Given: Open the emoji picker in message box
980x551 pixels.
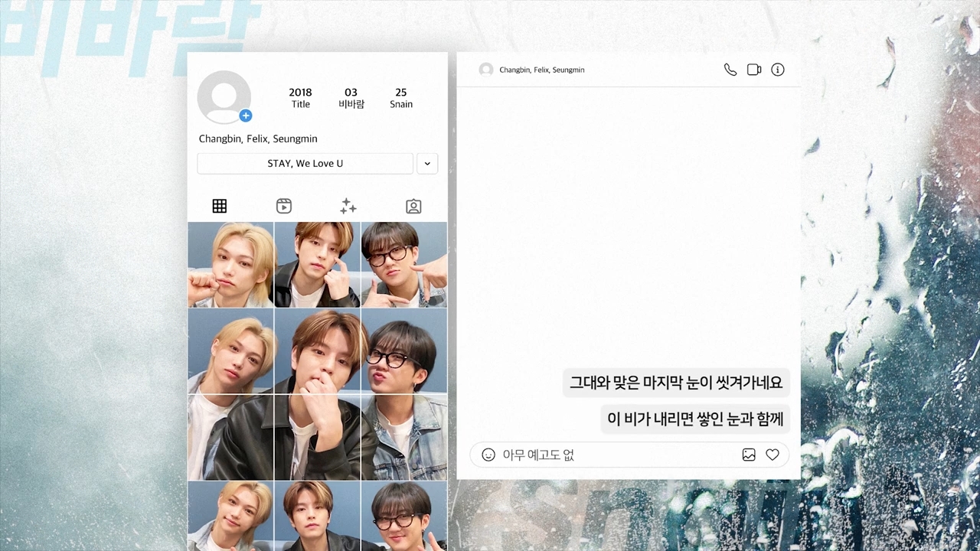Looking at the screenshot, I should (x=488, y=455).
